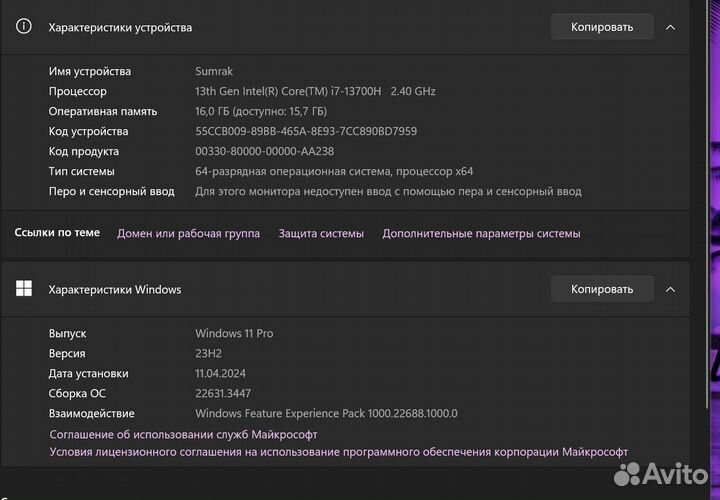Click the Ссылки по теме label
The image size is (720, 500).
[x=57, y=233]
